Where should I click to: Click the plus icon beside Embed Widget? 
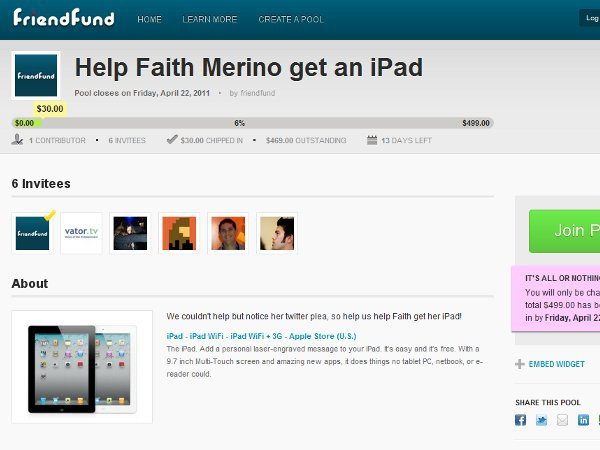coord(520,364)
